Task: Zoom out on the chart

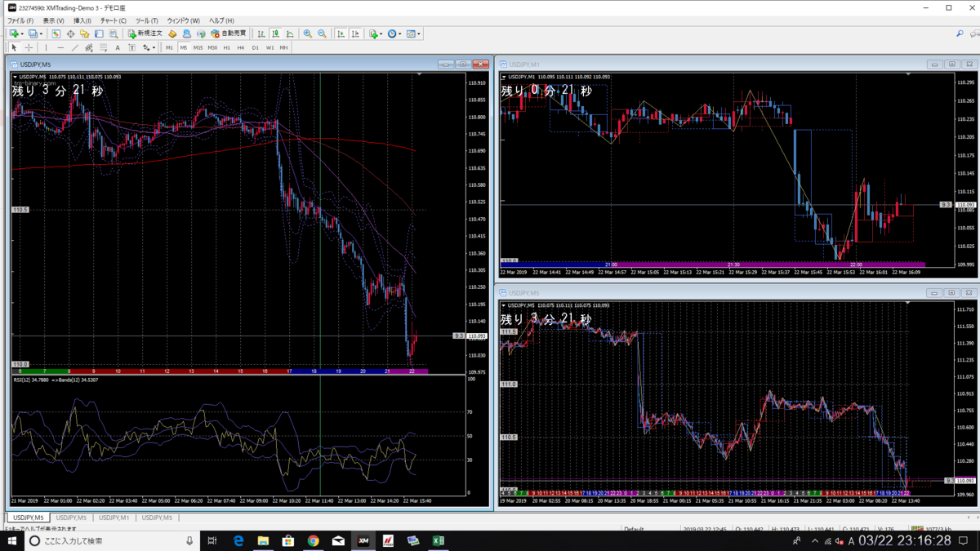Action: [x=322, y=33]
